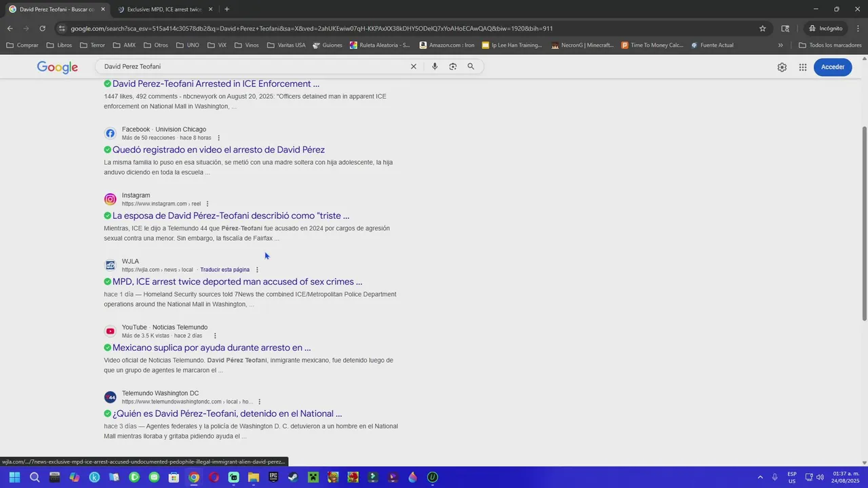Open '¿Quién es David Pérez-Teofani' result
Viewport: 868px width, 488px height.
(x=227, y=413)
